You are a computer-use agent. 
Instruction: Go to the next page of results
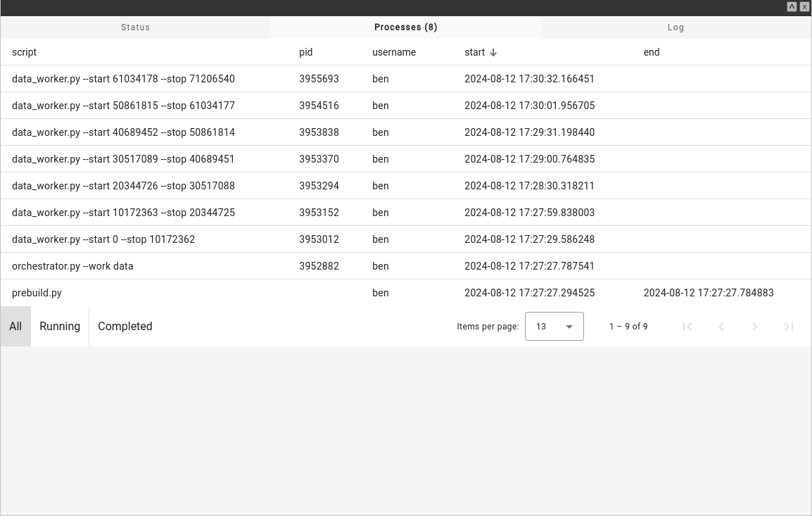click(755, 327)
